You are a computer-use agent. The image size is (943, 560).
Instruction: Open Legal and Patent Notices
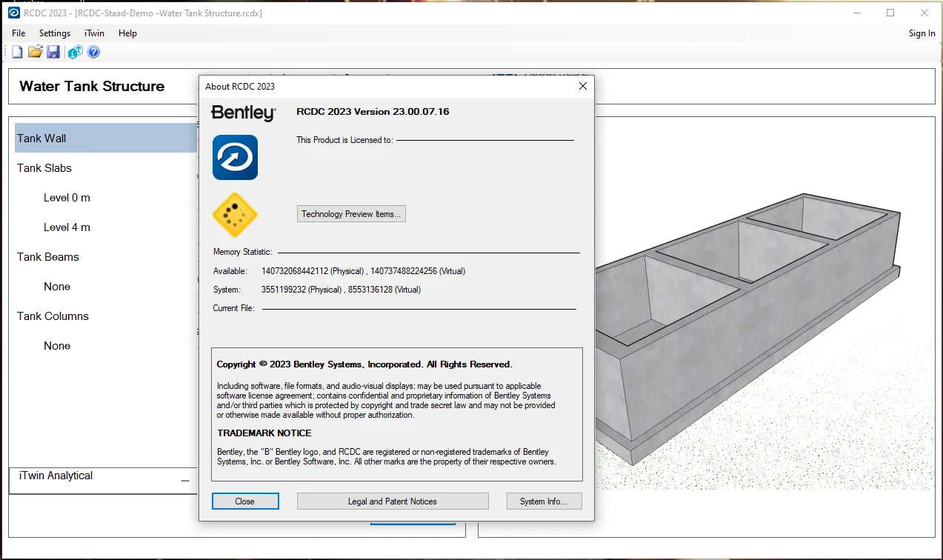click(393, 501)
